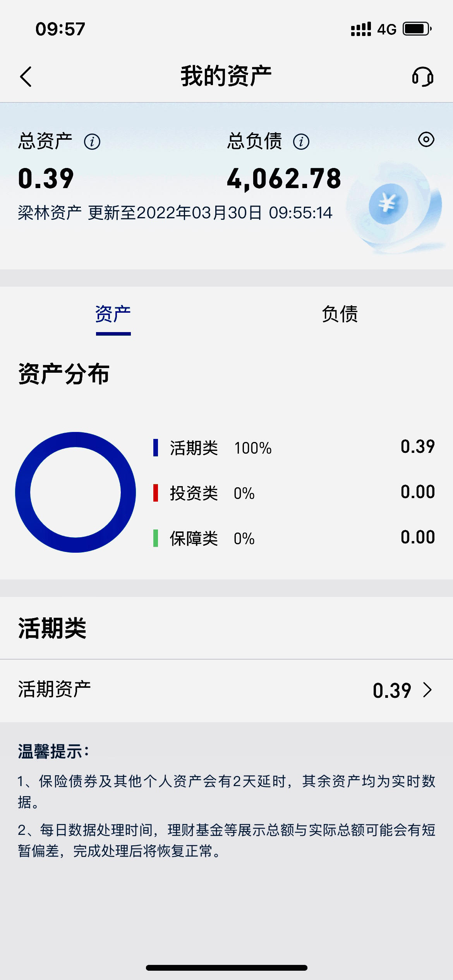Tap the 活期类 100% legend label
453x980 pixels.
(221, 448)
